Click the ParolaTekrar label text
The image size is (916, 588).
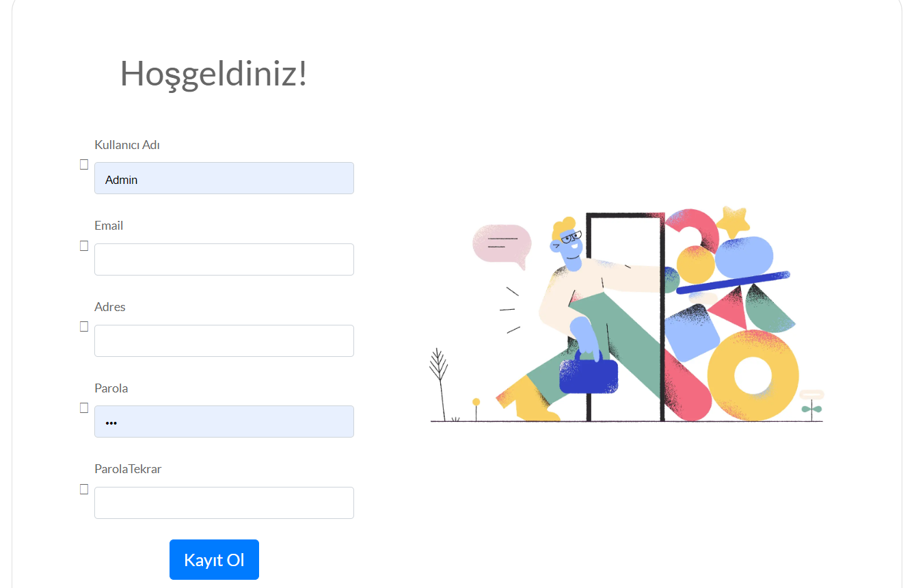[128, 469]
